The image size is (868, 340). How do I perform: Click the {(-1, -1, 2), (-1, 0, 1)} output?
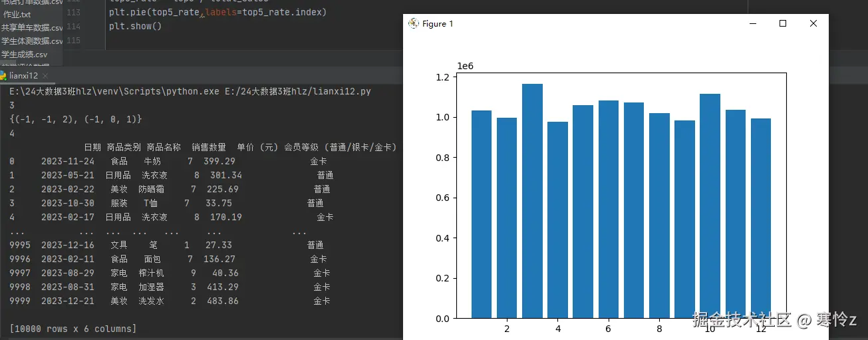[76, 119]
